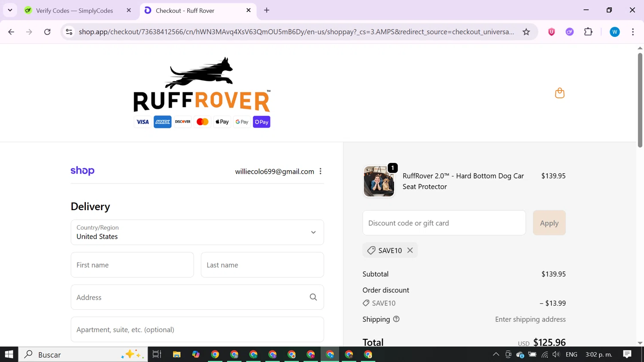The height and width of the screenshot is (362, 644).
Task: Click the Google Pay icon
Action: 242,122
